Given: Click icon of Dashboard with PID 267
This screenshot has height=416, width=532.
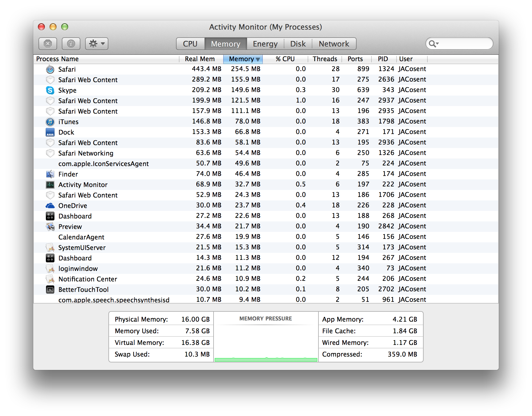Looking at the screenshot, I should click(50, 258).
